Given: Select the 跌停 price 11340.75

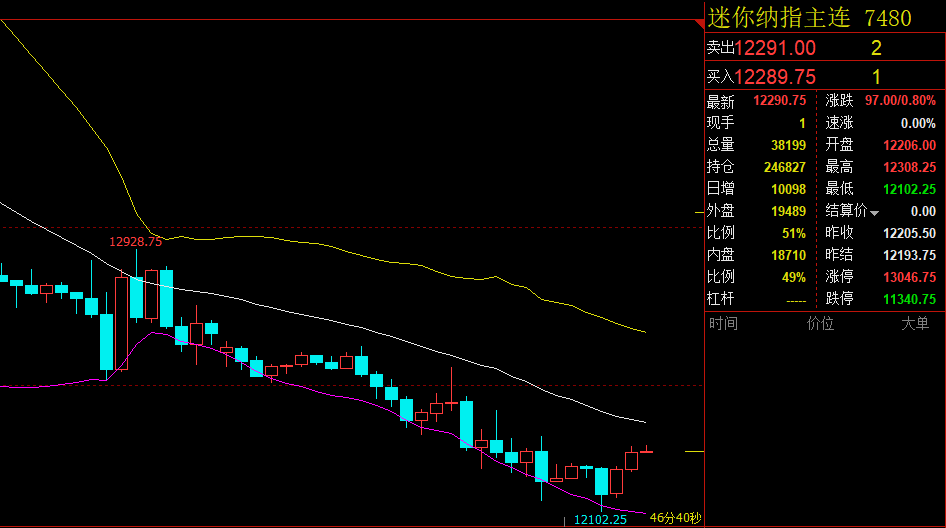Looking at the screenshot, I should tap(910, 299).
